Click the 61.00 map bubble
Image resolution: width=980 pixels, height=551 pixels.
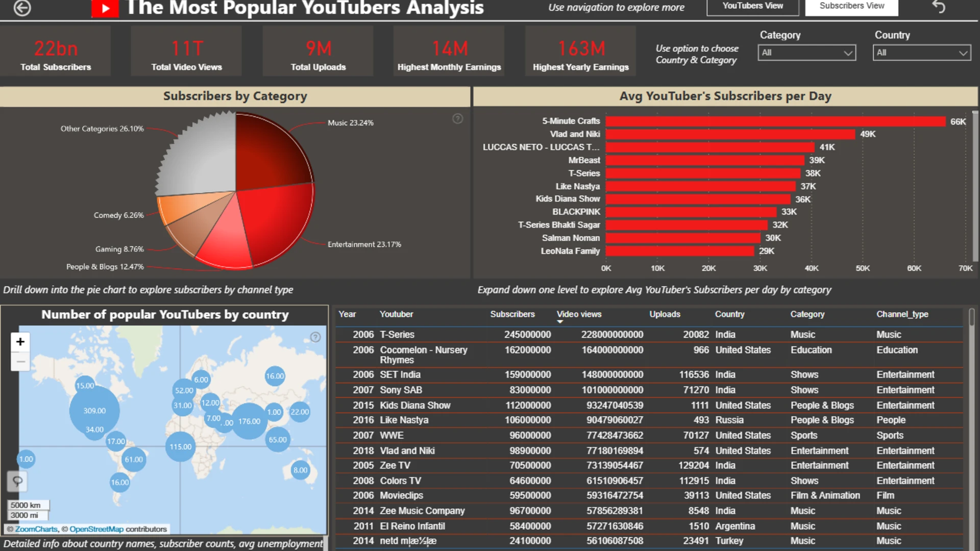click(x=134, y=459)
